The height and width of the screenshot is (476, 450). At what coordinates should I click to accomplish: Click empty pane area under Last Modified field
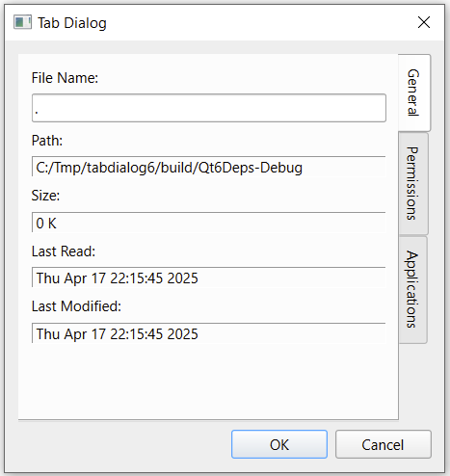(208, 381)
